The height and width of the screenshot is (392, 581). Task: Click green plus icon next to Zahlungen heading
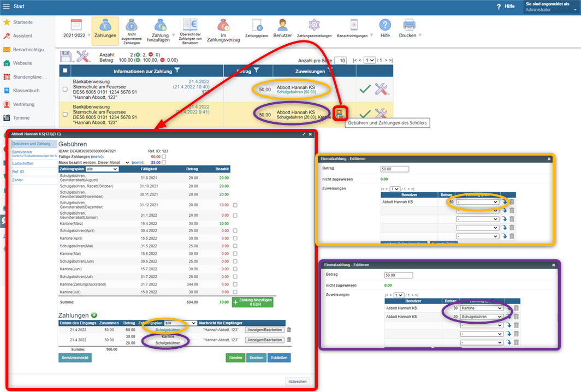(94, 315)
